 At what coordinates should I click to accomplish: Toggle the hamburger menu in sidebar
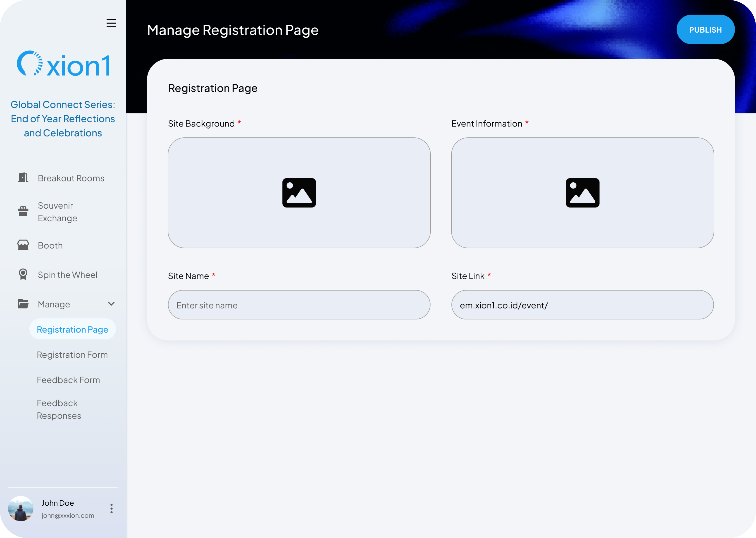(111, 23)
